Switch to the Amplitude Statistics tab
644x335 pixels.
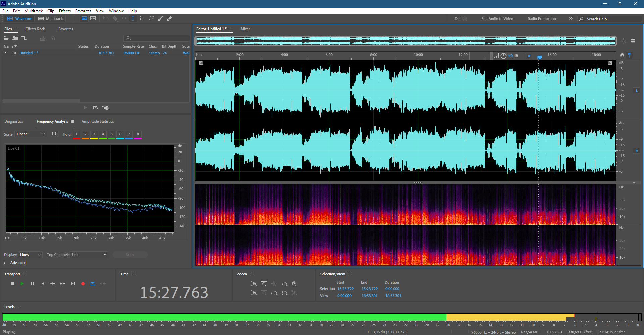[x=98, y=121]
